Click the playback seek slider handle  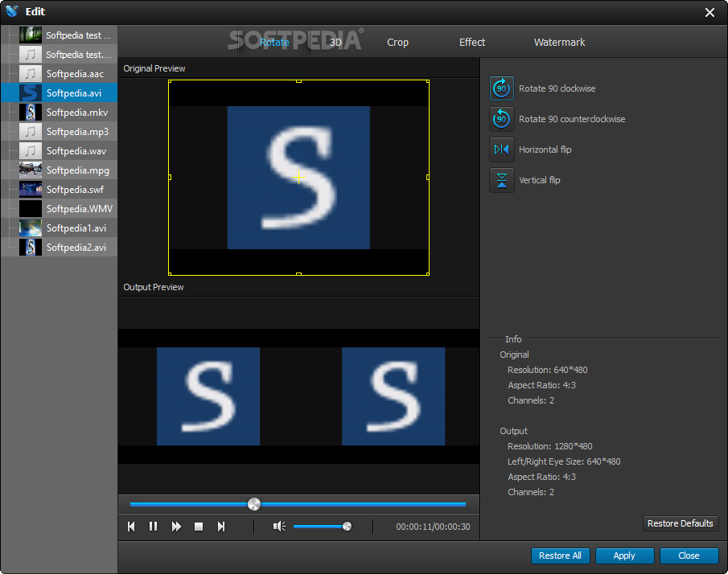tap(254, 504)
